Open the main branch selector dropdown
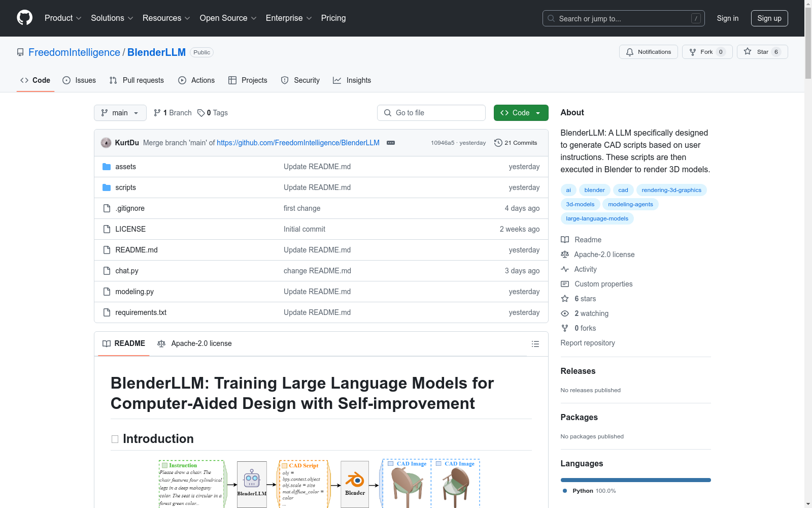This screenshot has height=508, width=812. pyautogui.click(x=120, y=113)
